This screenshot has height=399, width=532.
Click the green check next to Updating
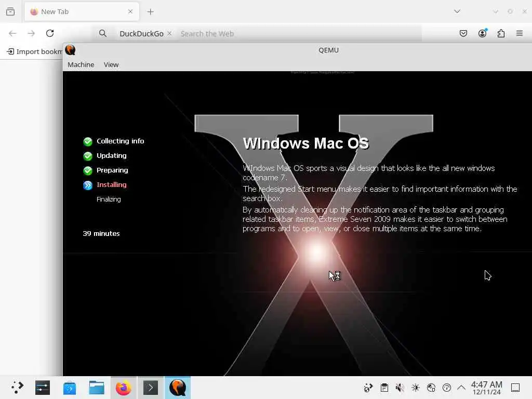pyautogui.click(x=87, y=156)
